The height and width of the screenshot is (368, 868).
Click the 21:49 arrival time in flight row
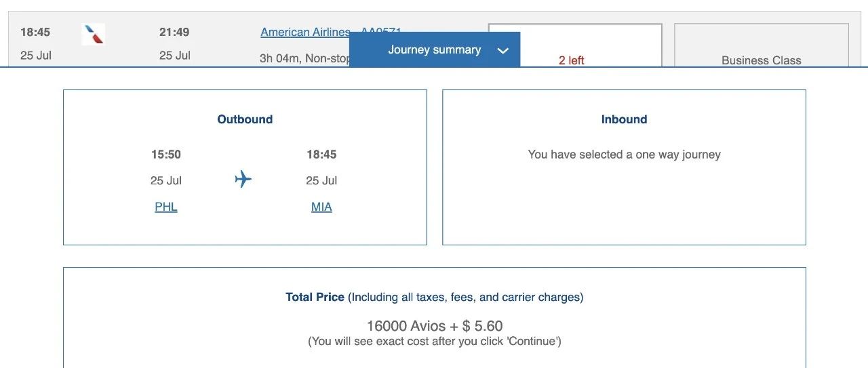(x=174, y=32)
